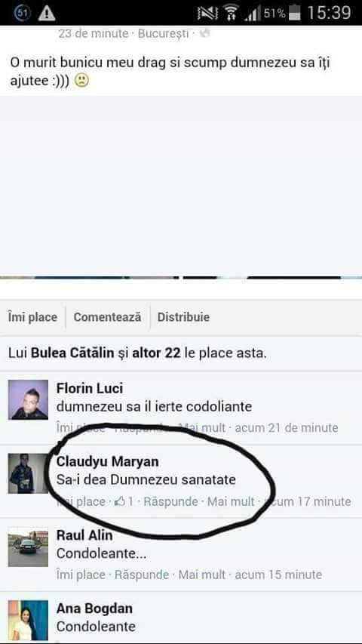Tap Îmi place under the post
362x644 pixels.
point(32,317)
